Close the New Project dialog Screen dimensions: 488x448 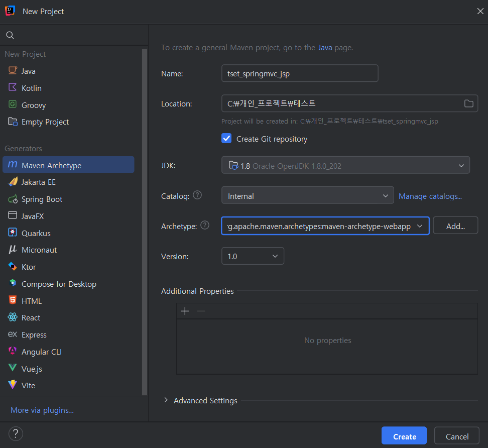[480, 11]
